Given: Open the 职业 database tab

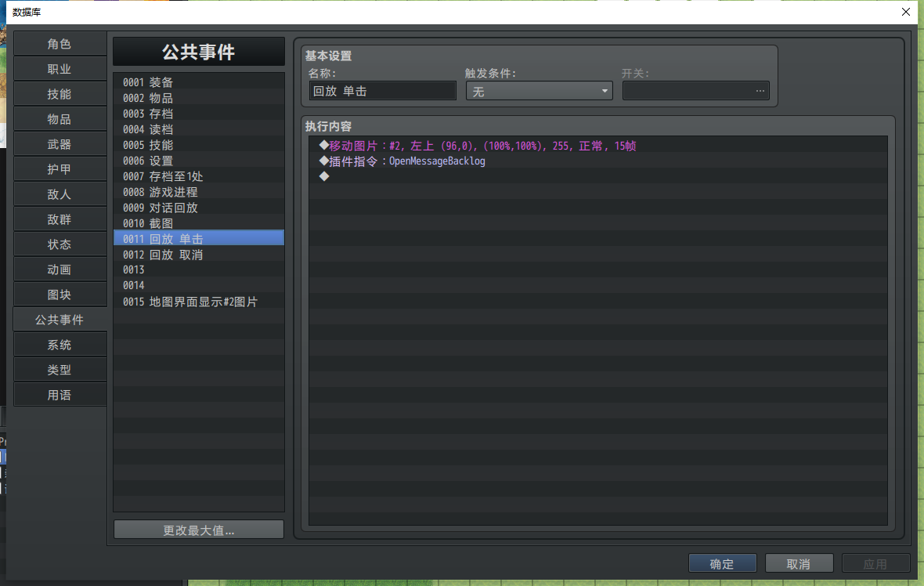Looking at the screenshot, I should pos(60,69).
